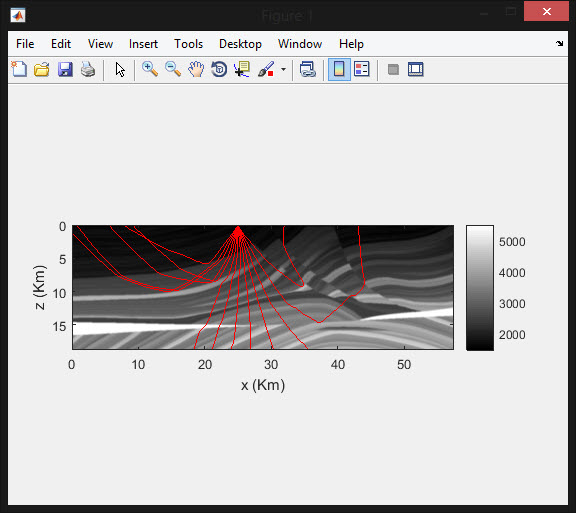Image resolution: width=576 pixels, height=513 pixels.
Task: Choose the Rotate 3D tool
Action: click(219, 69)
